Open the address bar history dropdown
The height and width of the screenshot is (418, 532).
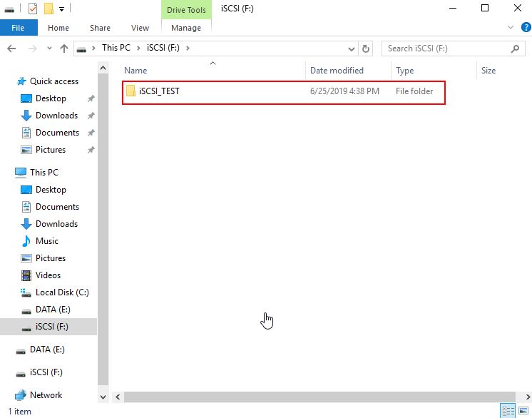click(352, 49)
